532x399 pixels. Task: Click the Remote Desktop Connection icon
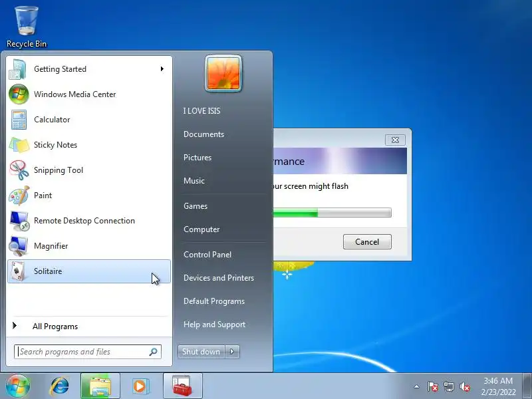point(19,221)
